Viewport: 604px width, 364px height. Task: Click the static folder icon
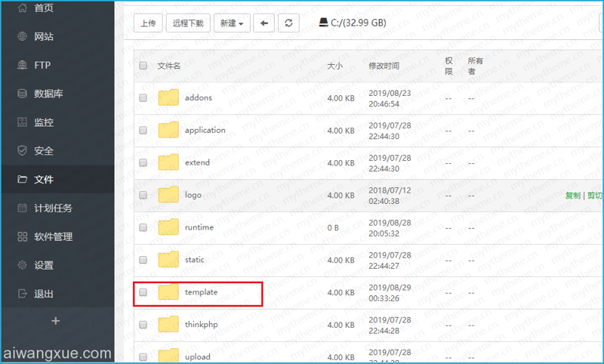168,259
